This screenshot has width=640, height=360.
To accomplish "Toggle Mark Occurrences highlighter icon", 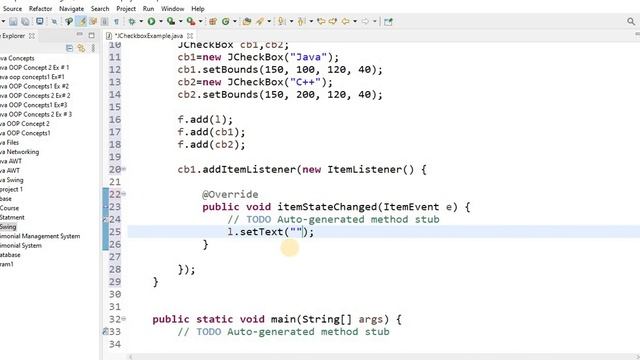I will (82, 22).
